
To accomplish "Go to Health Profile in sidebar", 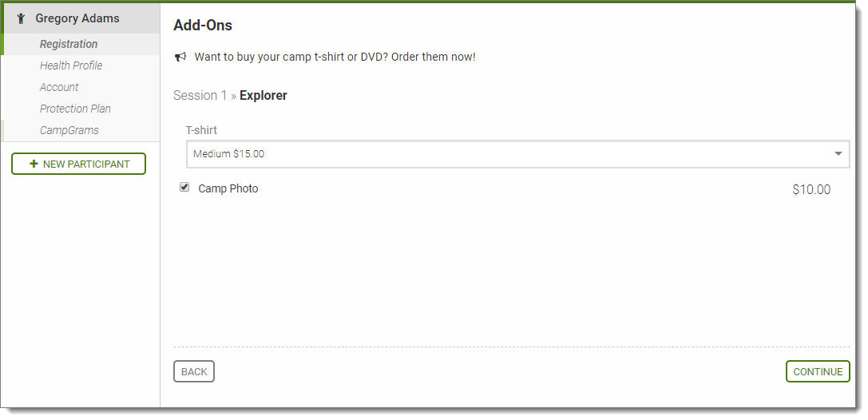I will tap(71, 65).
